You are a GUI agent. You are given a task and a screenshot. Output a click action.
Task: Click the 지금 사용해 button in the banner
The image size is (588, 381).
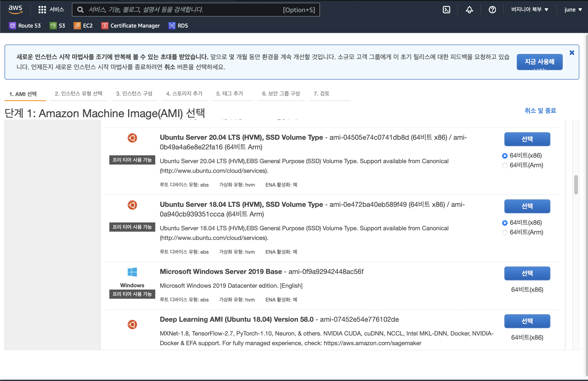pos(540,62)
